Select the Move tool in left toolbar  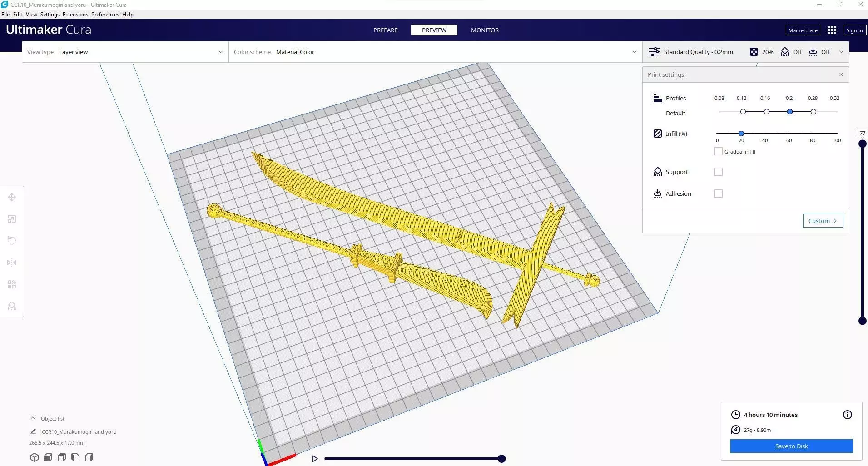pyautogui.click(x=12, y=197)
